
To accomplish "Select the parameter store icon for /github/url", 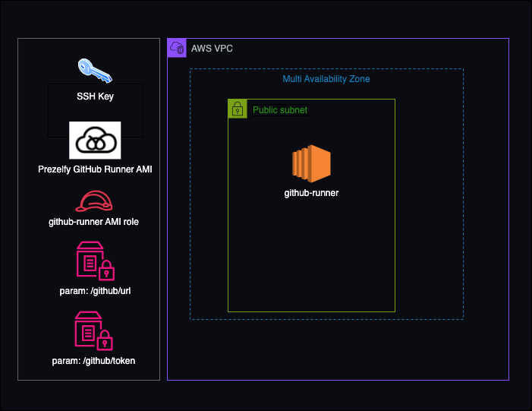I will click(96, 261).
